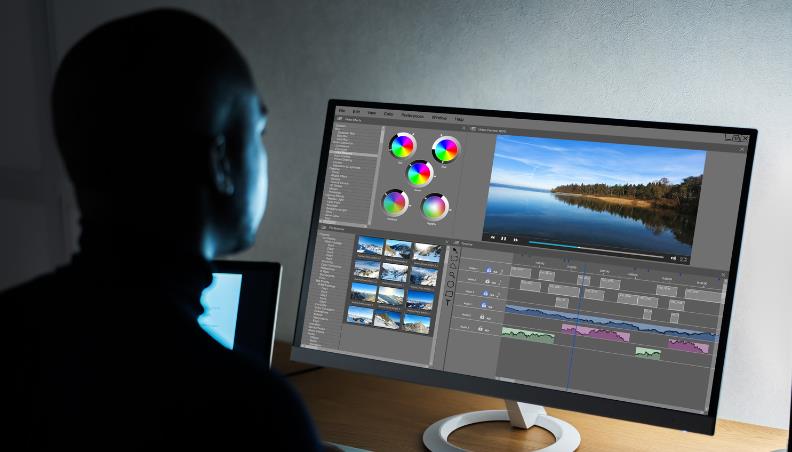Select highlighted row in Video Effects list

tap(354, 153)
